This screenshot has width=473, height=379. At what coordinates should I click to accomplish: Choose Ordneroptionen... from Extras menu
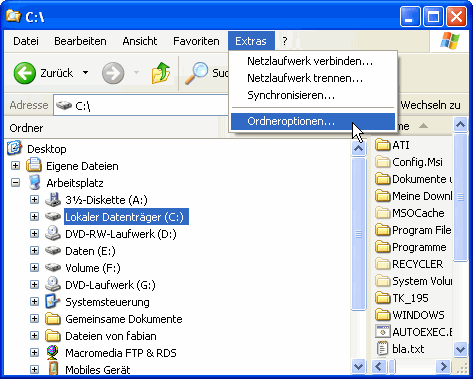coord(313,121)
